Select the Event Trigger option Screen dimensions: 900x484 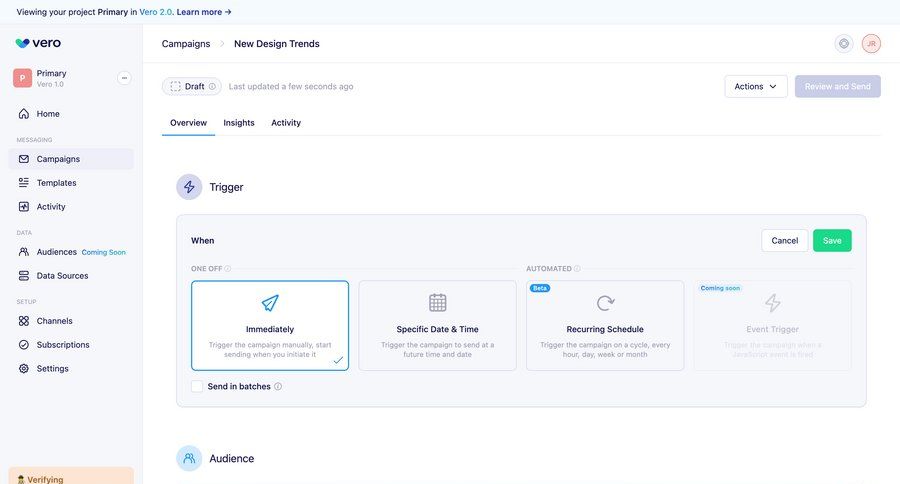point(773,326)
